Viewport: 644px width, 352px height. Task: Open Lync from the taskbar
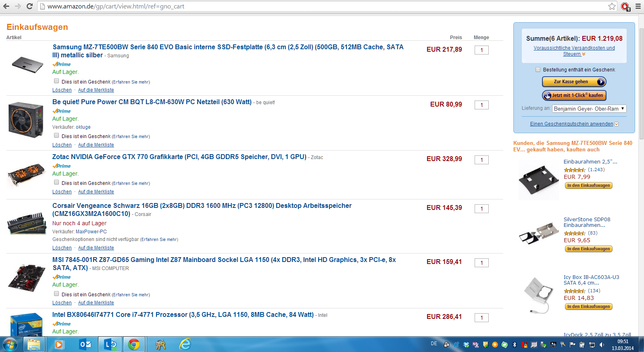[110, 345]
